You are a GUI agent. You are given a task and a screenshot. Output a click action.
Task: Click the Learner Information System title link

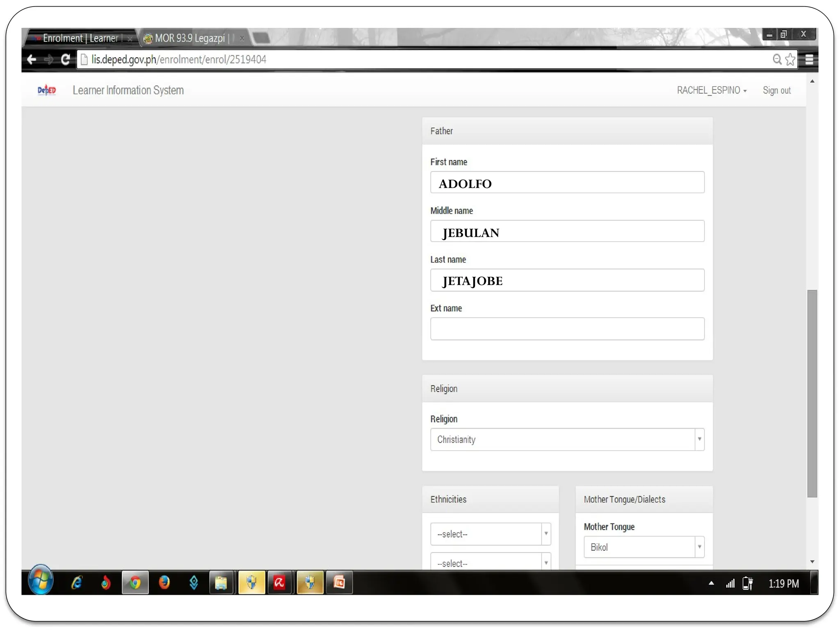tap(128, 90)
